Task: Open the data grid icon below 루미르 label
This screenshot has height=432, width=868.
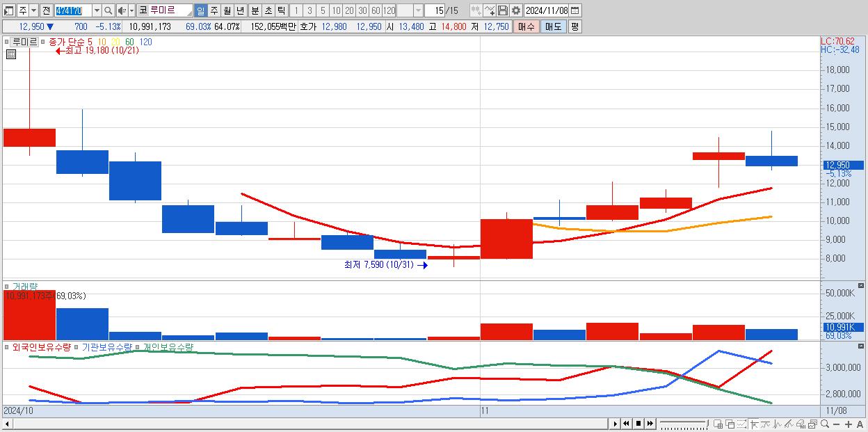Action: click(10, 54)
